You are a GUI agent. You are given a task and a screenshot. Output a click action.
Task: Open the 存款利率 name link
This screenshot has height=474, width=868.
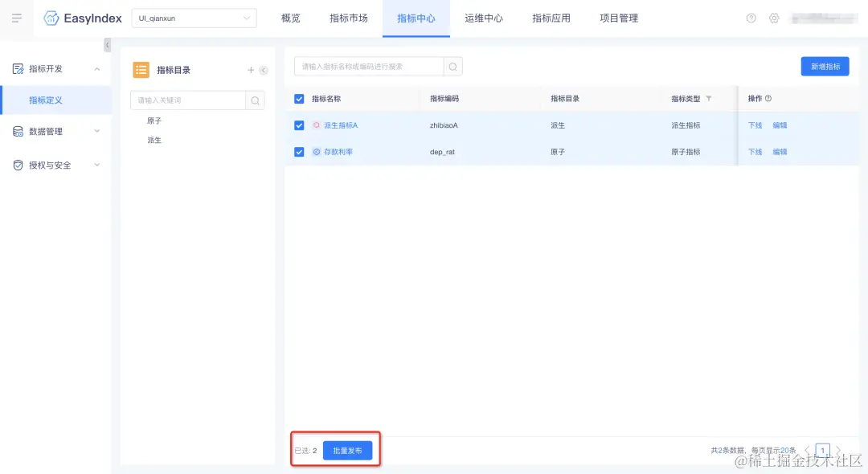[338, 152]
